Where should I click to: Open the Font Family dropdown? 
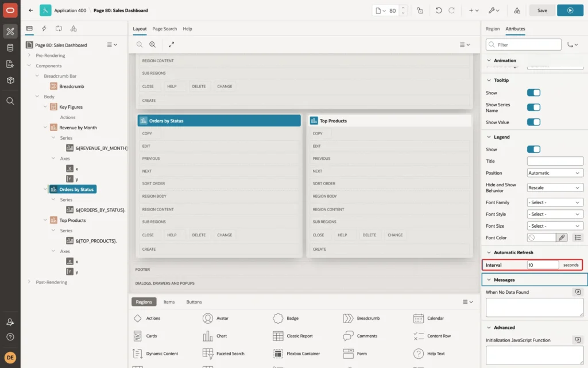point(555,202)
